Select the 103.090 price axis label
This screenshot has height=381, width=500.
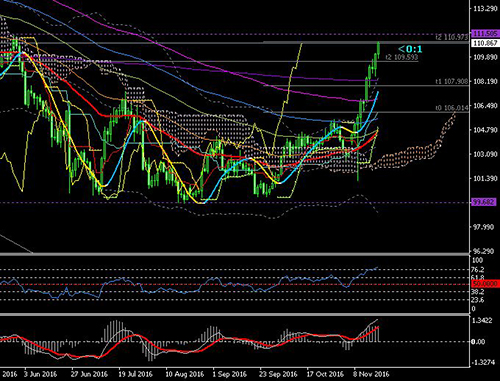coord(485,154)
